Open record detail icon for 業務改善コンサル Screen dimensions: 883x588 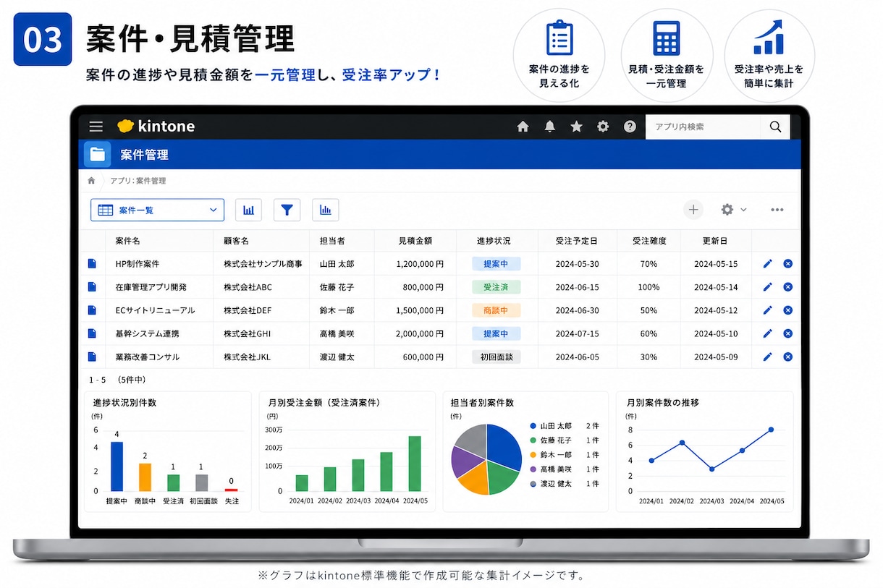[92, 357]
